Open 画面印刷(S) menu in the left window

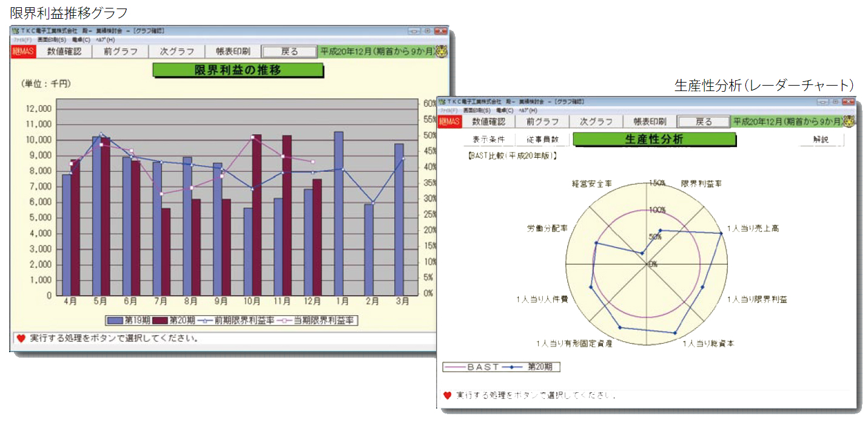coord(52,39)
